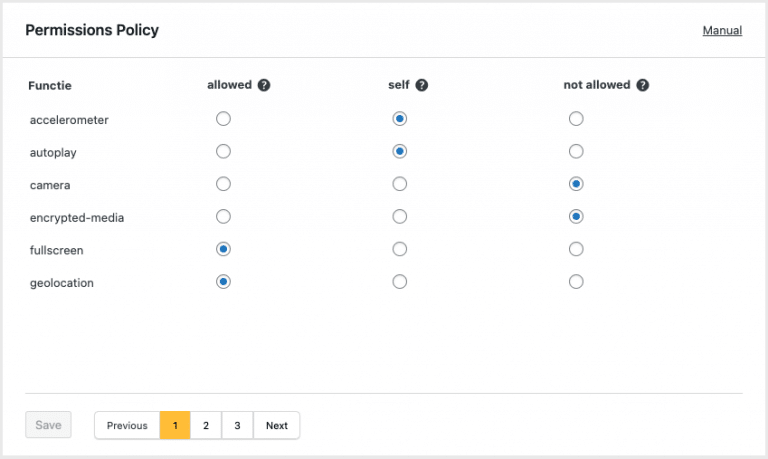Set geolocation to self

point(400,282)
